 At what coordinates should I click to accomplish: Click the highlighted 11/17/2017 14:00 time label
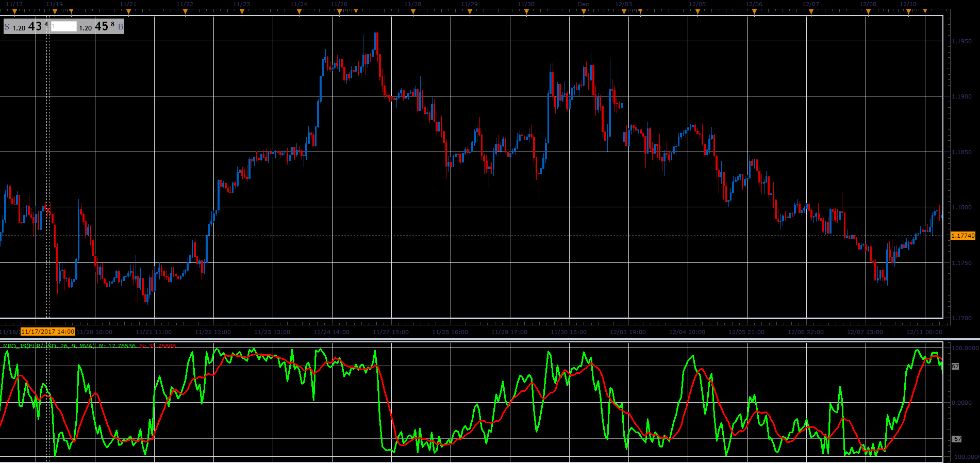point(48,332)
